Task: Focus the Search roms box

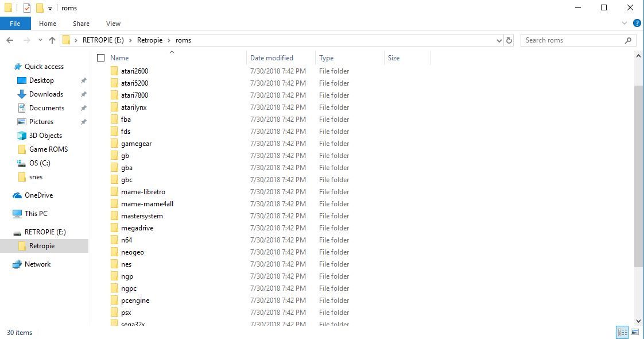Action: (x=573, y=40)
